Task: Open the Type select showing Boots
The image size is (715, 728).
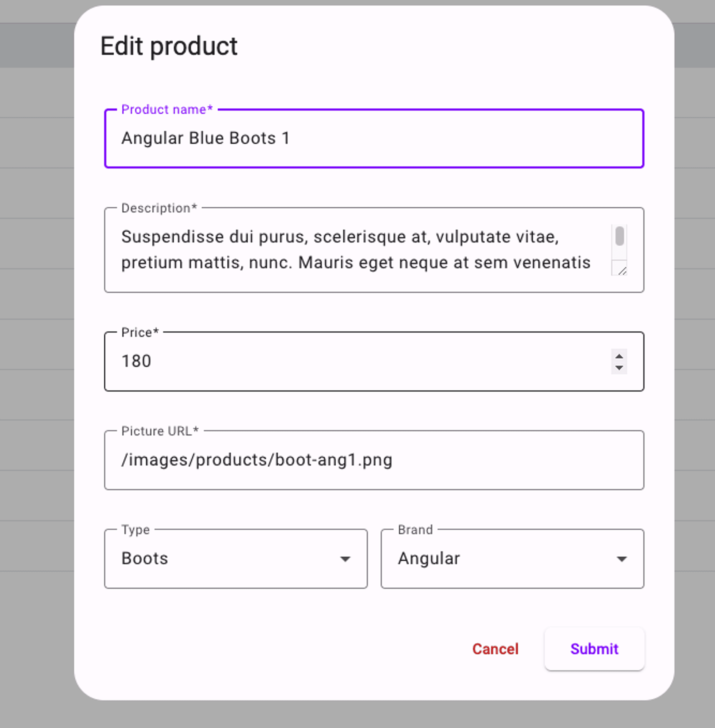Action: (225, 559)
